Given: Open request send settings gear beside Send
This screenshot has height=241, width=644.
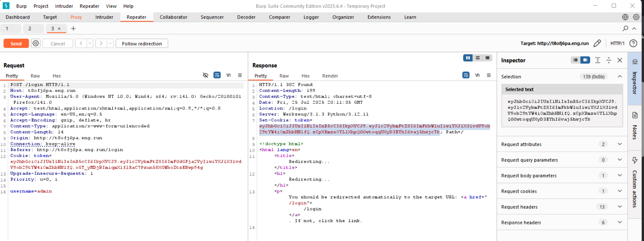Looking at the screenshot, I should point(36,43).
